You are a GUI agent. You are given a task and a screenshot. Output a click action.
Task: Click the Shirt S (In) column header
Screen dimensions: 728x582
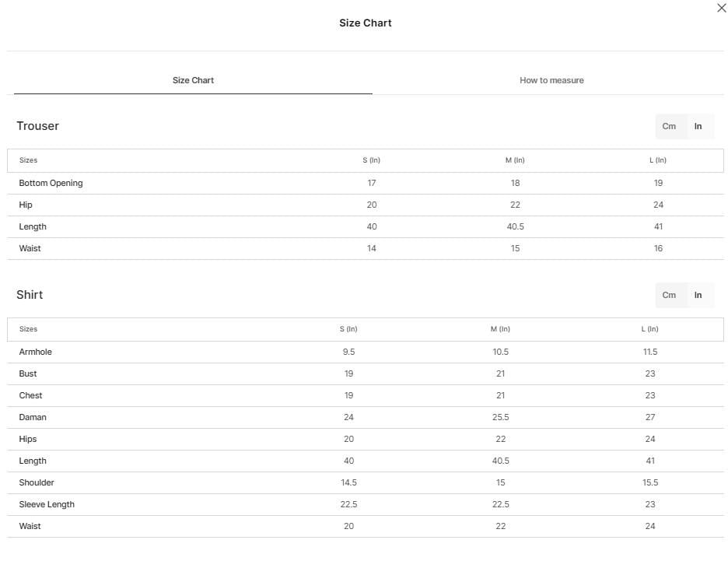(x=348, y=329)
